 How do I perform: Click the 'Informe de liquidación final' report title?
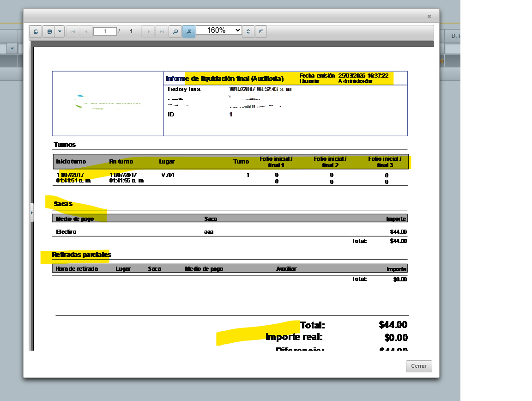(224, 79)
